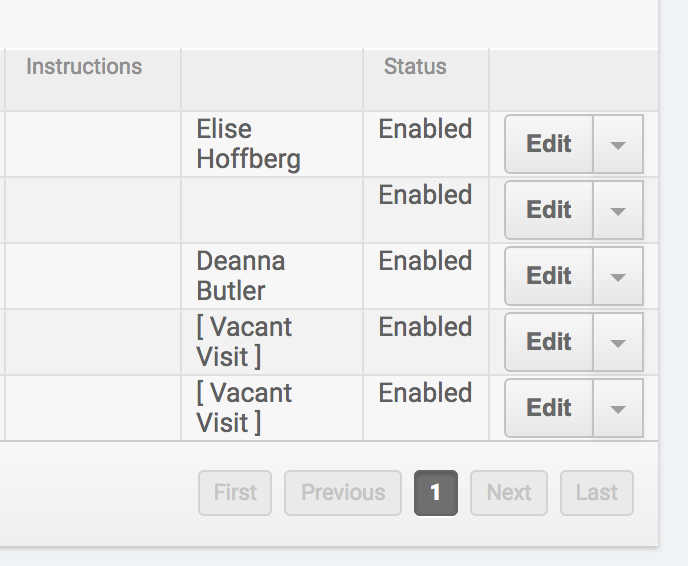Click Edit button for Elise Hoffberg row
The width and height of the screenshot is (688, 566).
(548, 144)
